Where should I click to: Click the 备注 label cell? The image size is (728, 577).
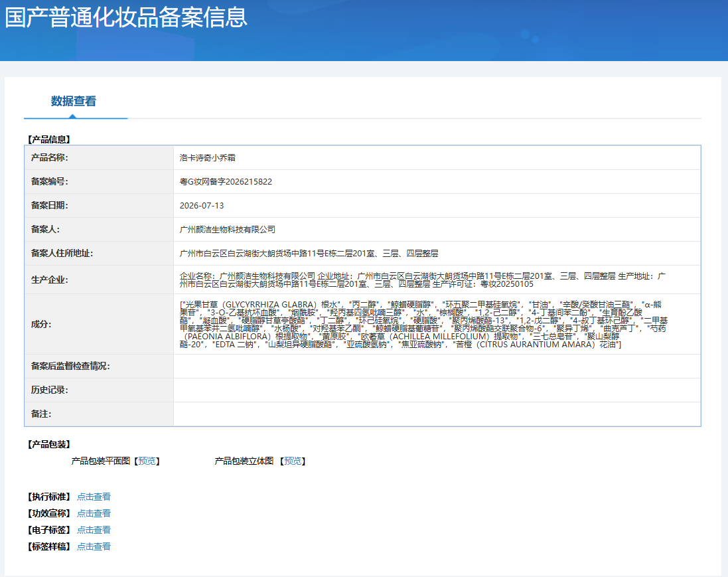(99, 414)
